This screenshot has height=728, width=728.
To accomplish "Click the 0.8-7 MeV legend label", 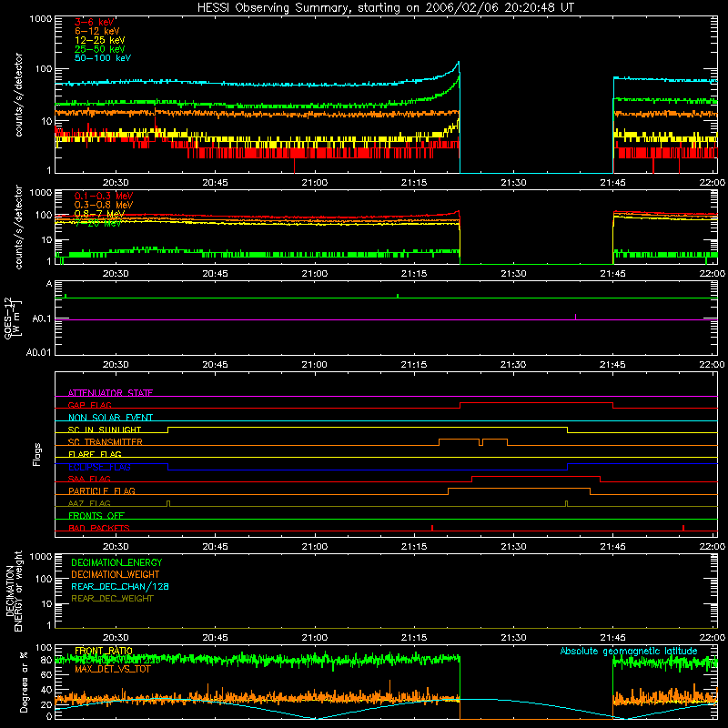I will 99,214.
